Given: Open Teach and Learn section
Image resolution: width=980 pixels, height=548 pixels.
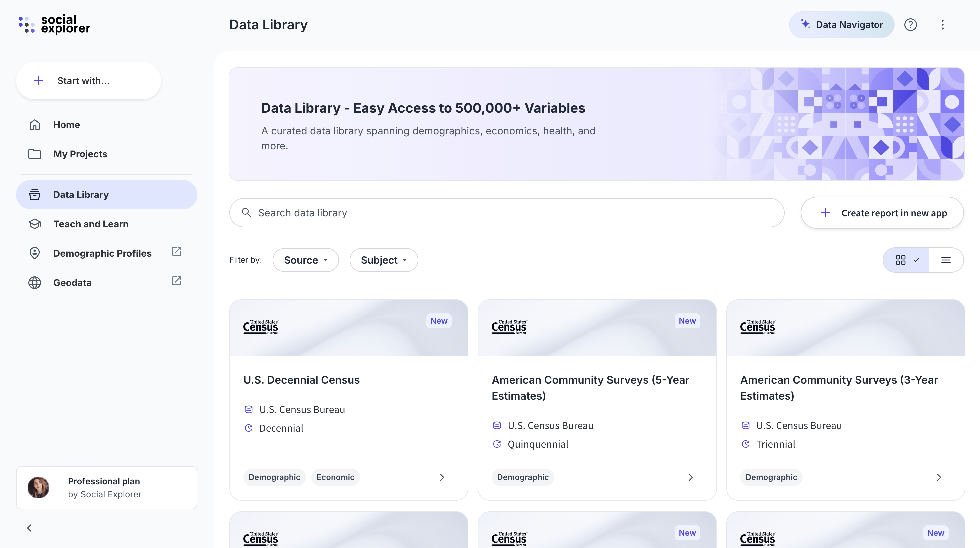Looking at the screenshot, I should click(91, 224).
